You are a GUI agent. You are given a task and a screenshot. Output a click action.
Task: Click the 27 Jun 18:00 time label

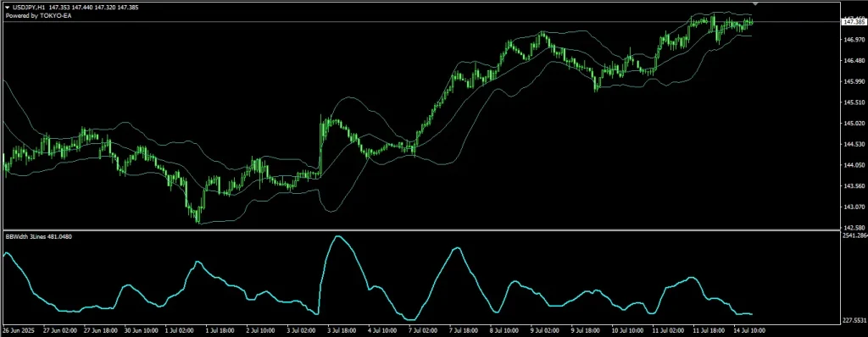tap(100, 330)
